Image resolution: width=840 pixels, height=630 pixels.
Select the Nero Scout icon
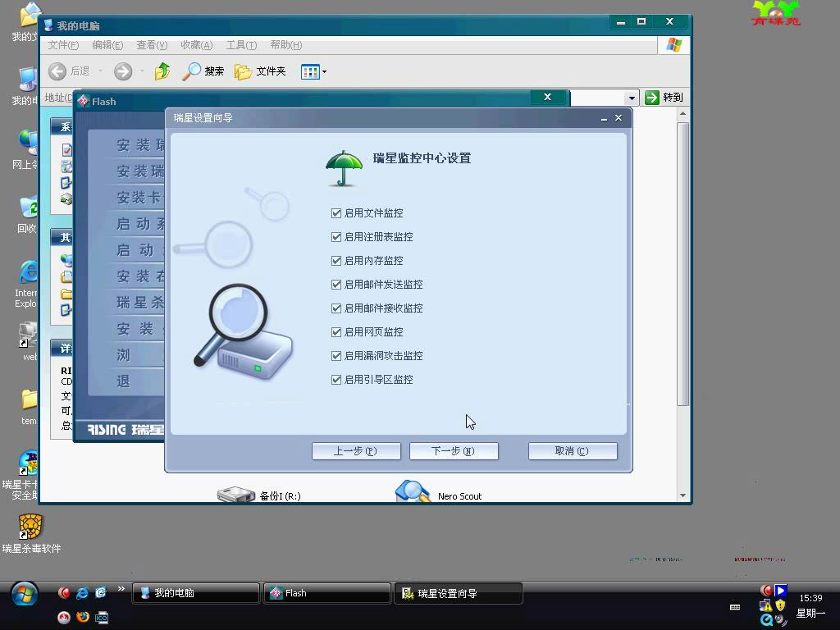[413, 491]
